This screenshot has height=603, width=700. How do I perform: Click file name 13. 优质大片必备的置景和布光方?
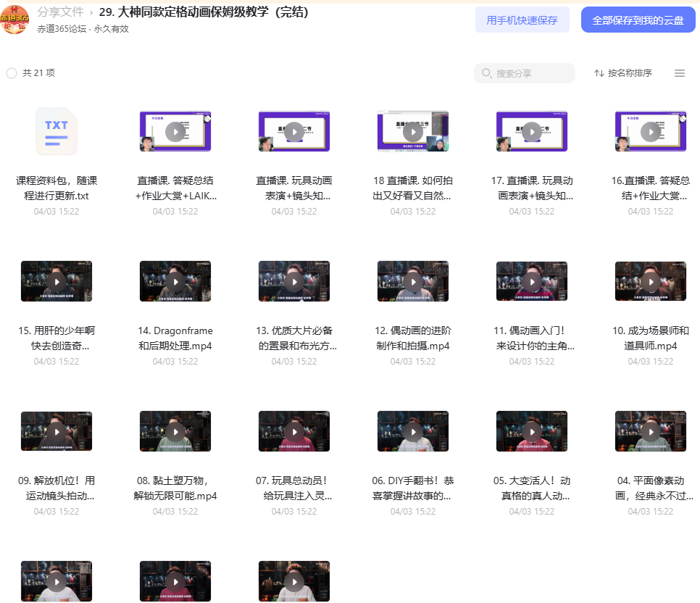point(296,338)
